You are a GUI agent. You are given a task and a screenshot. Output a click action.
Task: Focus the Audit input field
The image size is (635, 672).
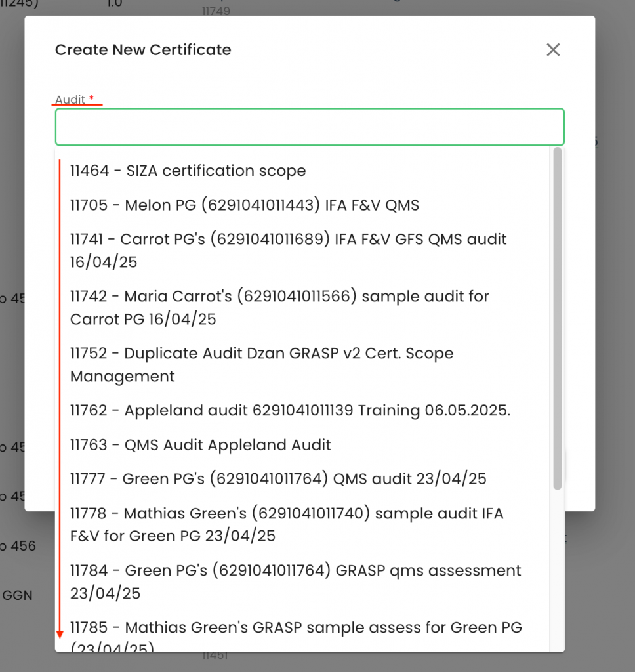click(310, 127)
